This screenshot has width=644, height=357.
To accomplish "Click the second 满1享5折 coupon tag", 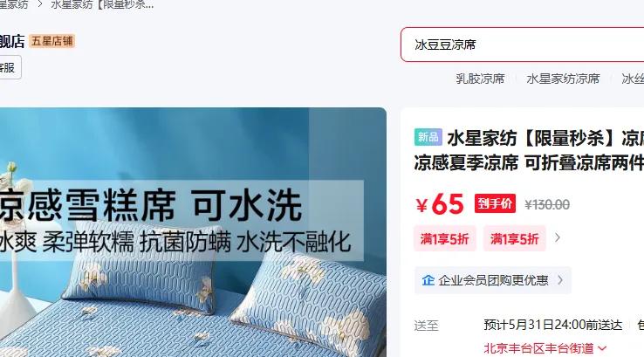I will 515,238.
